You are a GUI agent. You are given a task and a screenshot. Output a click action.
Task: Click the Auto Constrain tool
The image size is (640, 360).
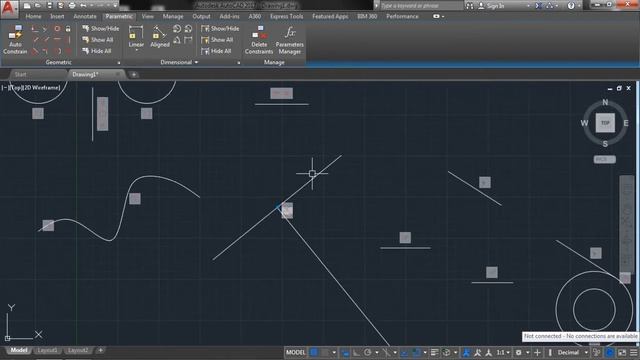coord(15,40)
